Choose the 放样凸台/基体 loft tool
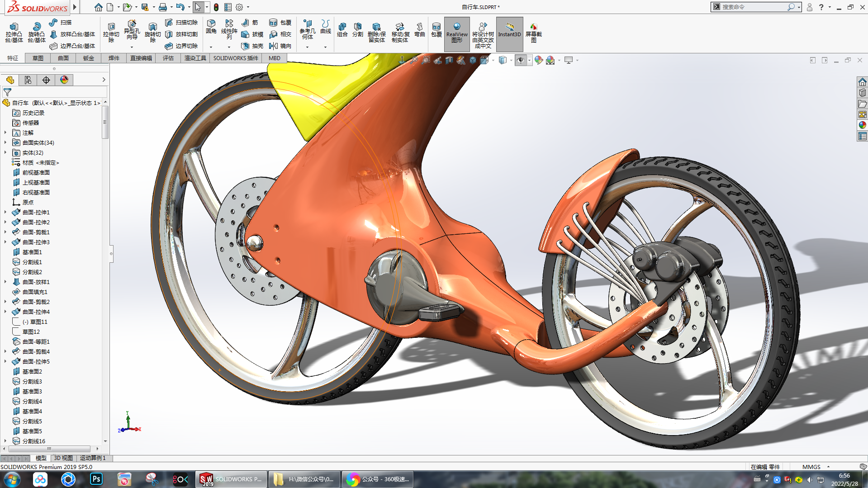 coord(72,34)
